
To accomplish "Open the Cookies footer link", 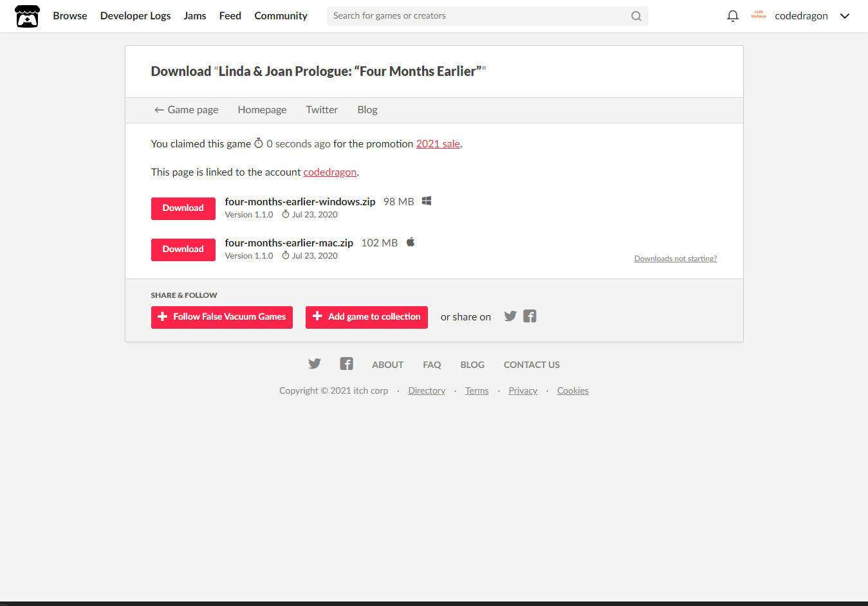I will 573,390.
